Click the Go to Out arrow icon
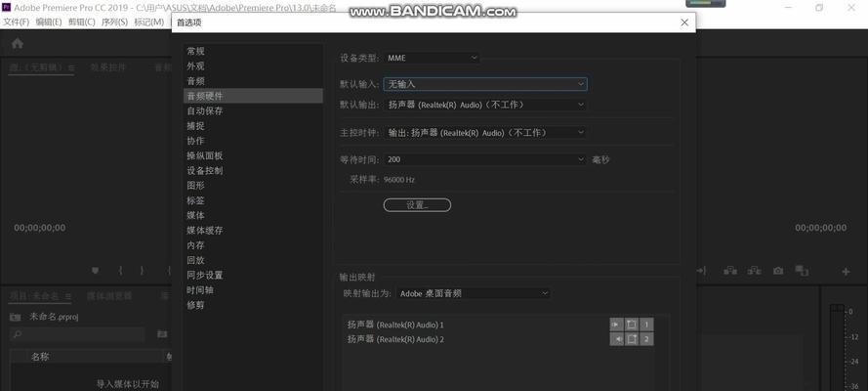The height and width of the screenshot is (391, 868). (x=701, y=271)
